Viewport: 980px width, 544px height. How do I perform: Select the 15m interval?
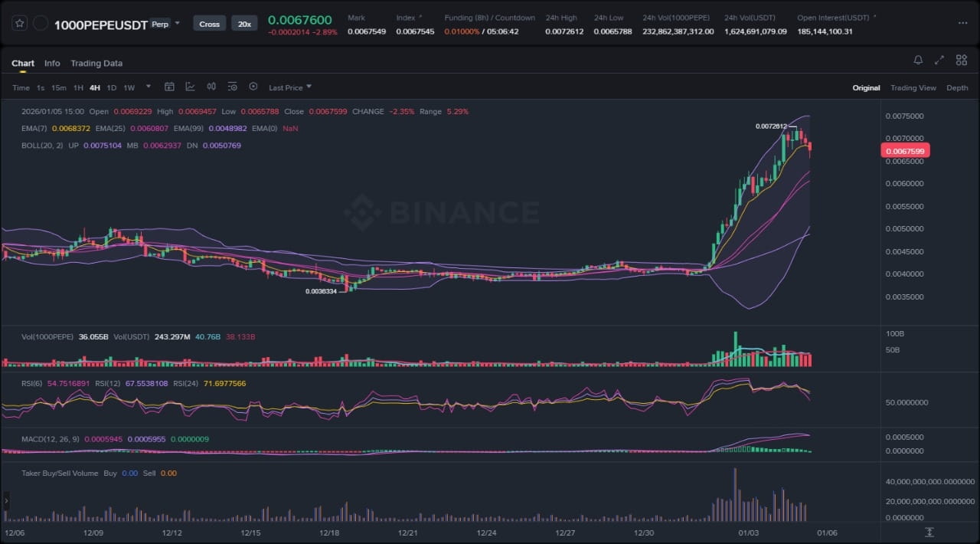(x=59, y=87)
